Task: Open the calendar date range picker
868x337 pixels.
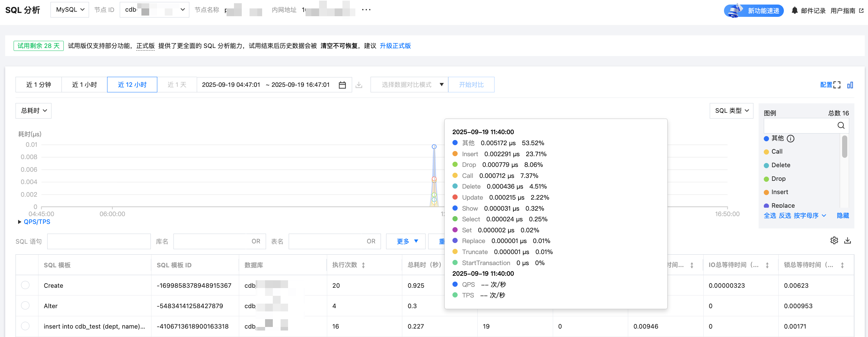Action: pos(342,85)
